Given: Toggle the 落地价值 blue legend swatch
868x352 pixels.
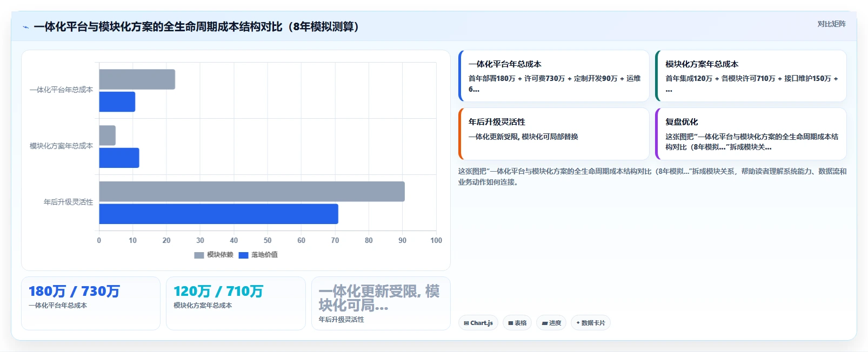Looking at the screenshot, I should (x=243, y=255).
